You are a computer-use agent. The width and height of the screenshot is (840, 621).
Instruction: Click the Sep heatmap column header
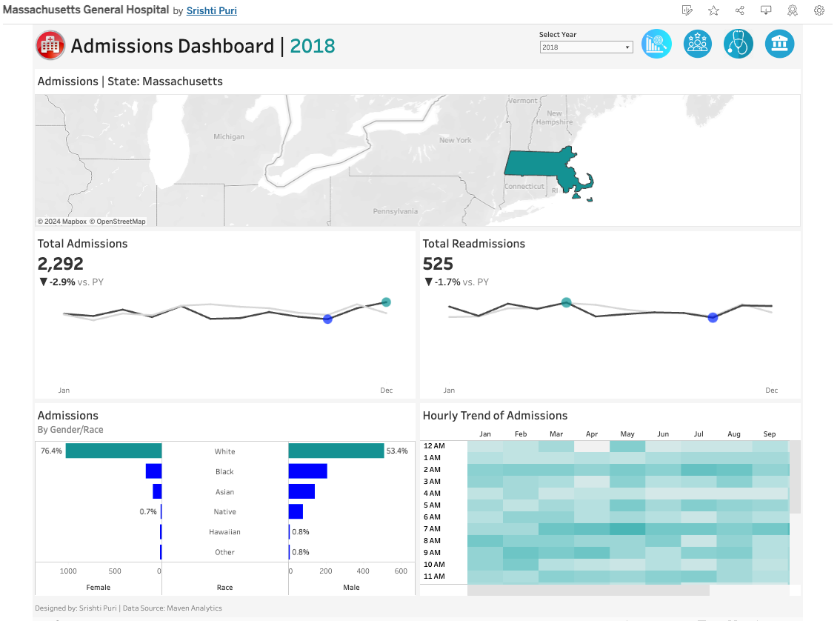coord(770,434)
